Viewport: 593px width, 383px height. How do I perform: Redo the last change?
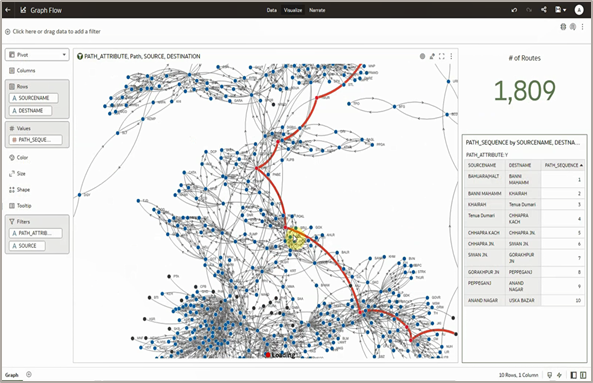(529, 10)
